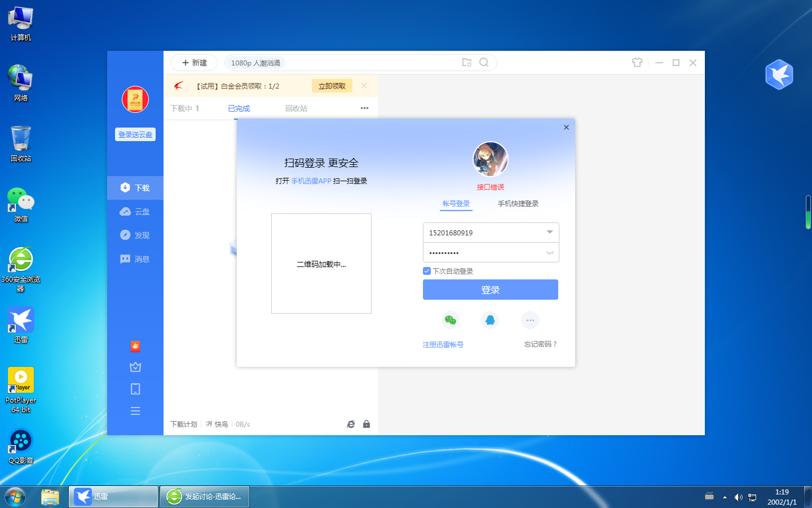Select the 云盘 cloud drive sidebar icon
This screenshot has height=508, width=812.
point(135,211)
